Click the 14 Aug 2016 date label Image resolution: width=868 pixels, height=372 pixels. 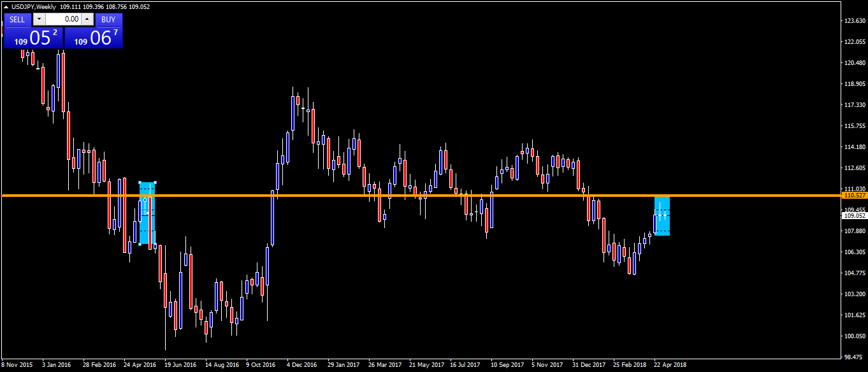(x=222, y=366)
